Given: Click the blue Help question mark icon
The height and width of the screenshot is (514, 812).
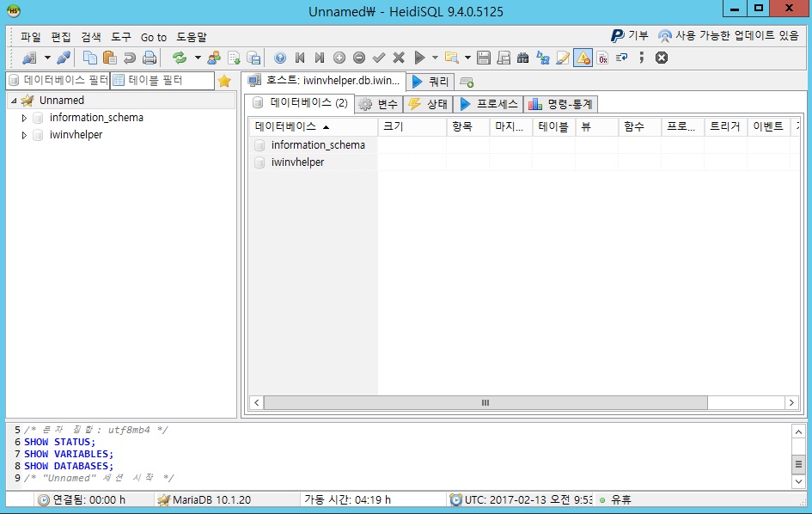Looking at the screenshot, I should pos(280,58).
